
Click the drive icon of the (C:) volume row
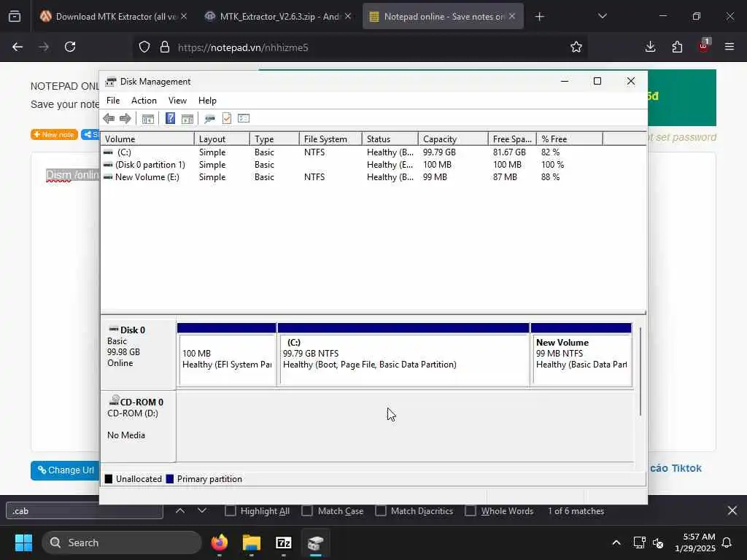pos(108,152)
